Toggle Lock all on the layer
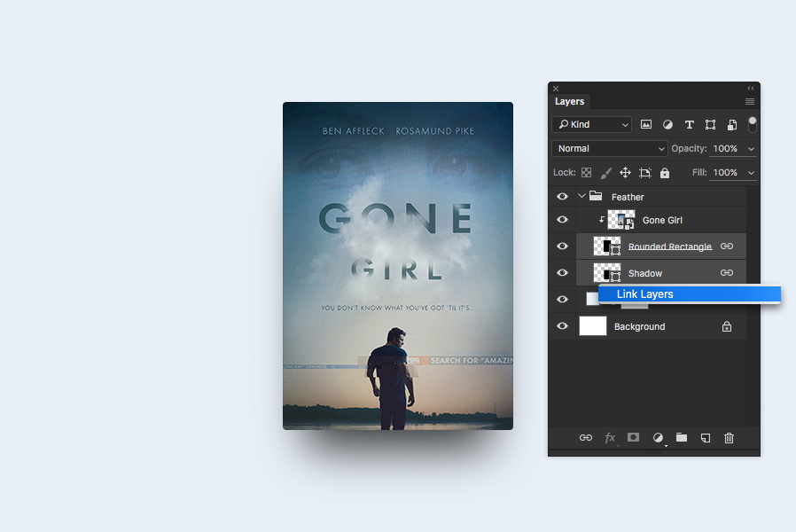Image resolution: width=796 pixels, height=532 pixels. (x=664, y=172)
